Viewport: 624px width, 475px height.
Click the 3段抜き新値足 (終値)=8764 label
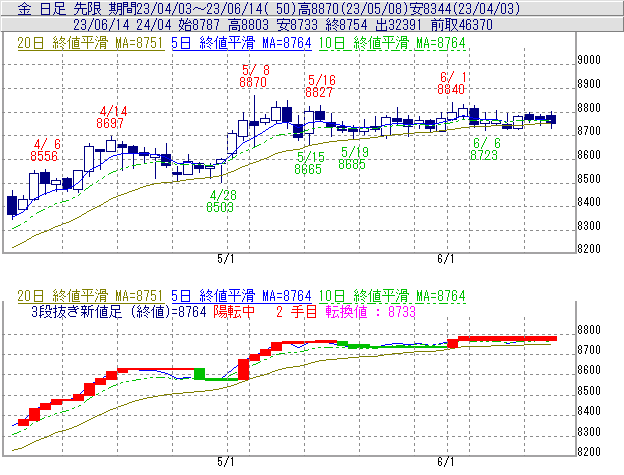(x=119, y=311)
